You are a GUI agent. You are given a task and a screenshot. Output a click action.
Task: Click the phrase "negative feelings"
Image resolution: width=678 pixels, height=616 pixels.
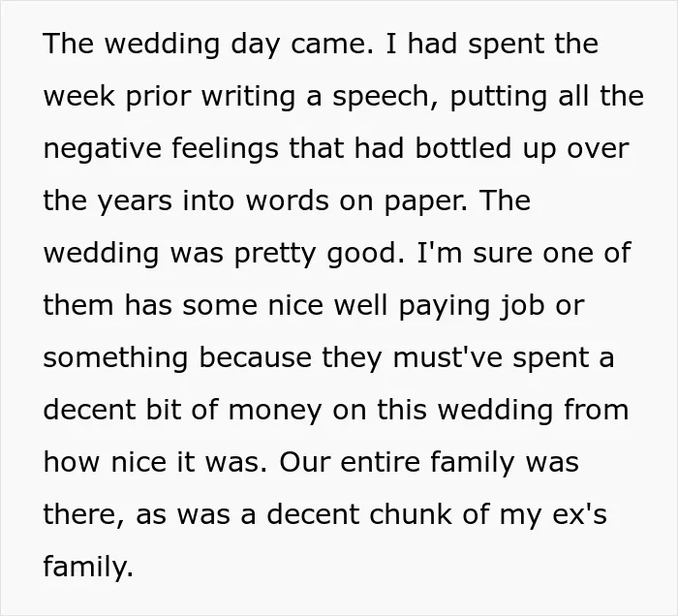(161, 149)
